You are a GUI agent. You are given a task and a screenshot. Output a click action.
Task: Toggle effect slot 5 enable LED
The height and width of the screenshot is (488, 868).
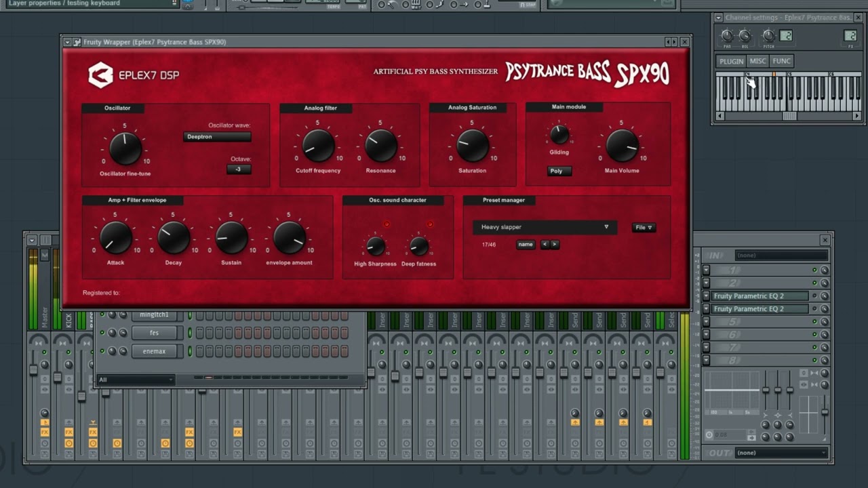[814, 322]
